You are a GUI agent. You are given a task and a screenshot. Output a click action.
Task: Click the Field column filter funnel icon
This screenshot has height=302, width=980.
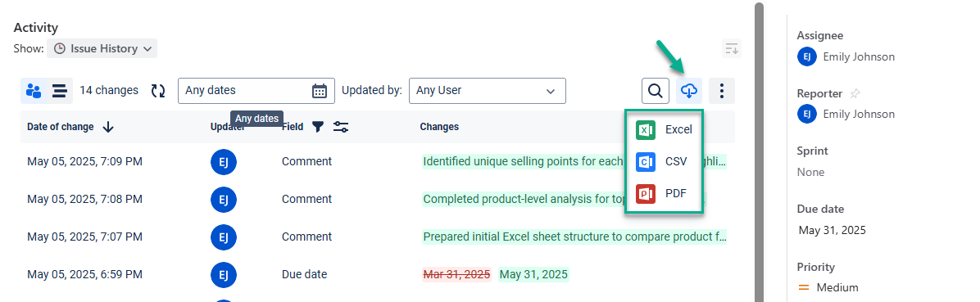click(318, 127)
